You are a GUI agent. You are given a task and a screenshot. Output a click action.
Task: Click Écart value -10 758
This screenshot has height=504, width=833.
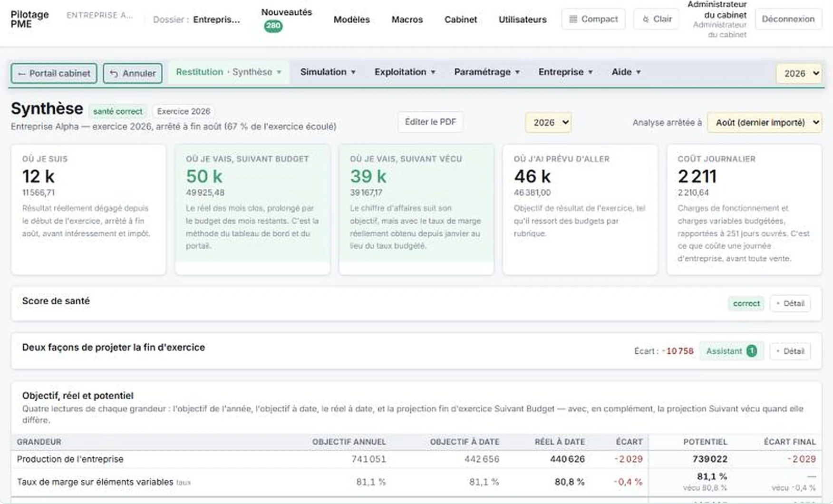[x=678, y=351]
